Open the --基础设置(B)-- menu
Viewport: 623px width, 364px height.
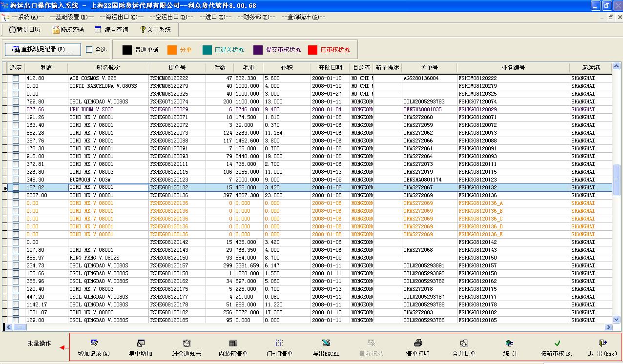[x=72, y=17]
